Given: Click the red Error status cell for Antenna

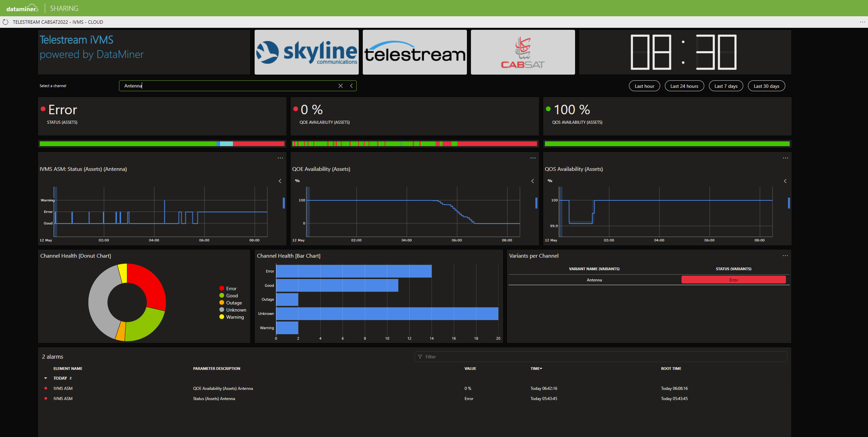Looking at the screenshot, I should 733,280.
